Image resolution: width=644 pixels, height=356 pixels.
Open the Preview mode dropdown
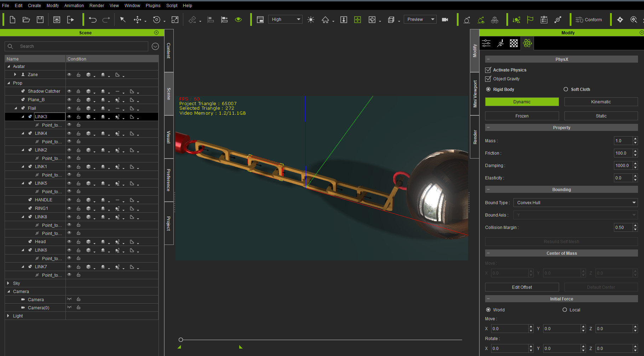[x=420, y=19]
